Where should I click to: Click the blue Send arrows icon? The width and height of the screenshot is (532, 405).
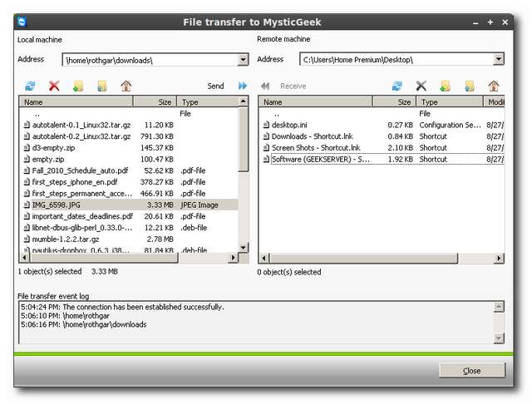tap(243, 86)
